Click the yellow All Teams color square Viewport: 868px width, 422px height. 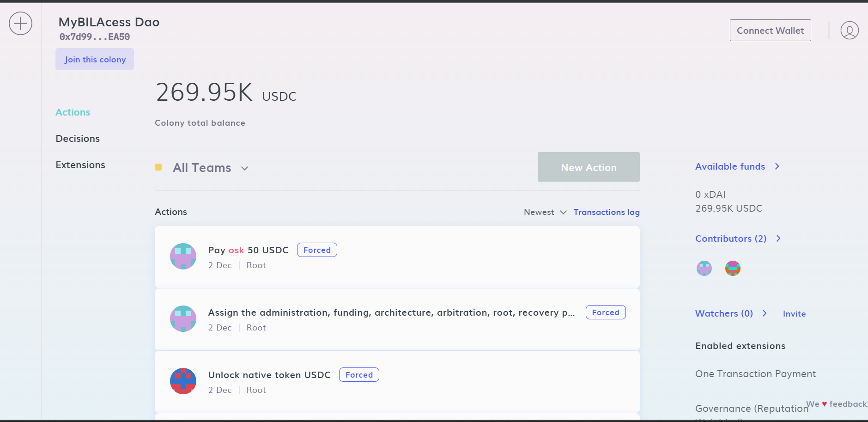(158, 167)
